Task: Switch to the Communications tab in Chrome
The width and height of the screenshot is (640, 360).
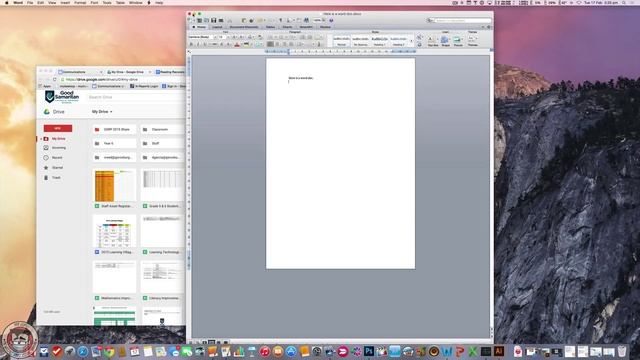Action: click(80, 72)
